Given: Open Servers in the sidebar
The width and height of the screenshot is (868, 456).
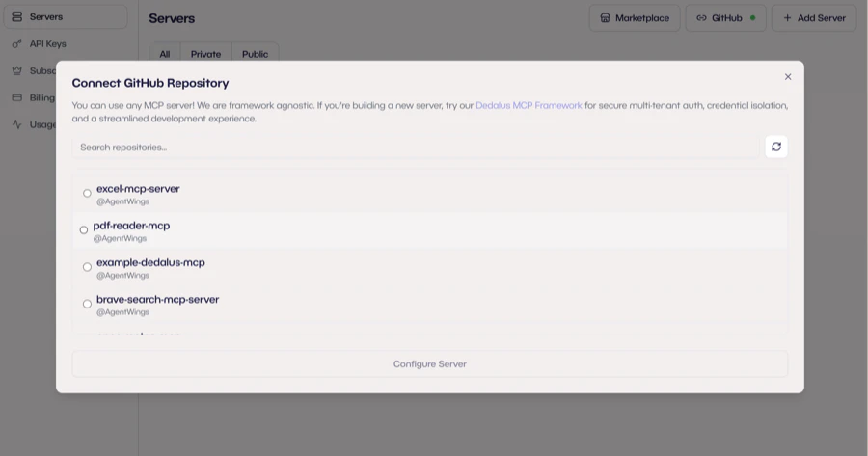Looking at the screenshot, I should [x=66, y=17].
